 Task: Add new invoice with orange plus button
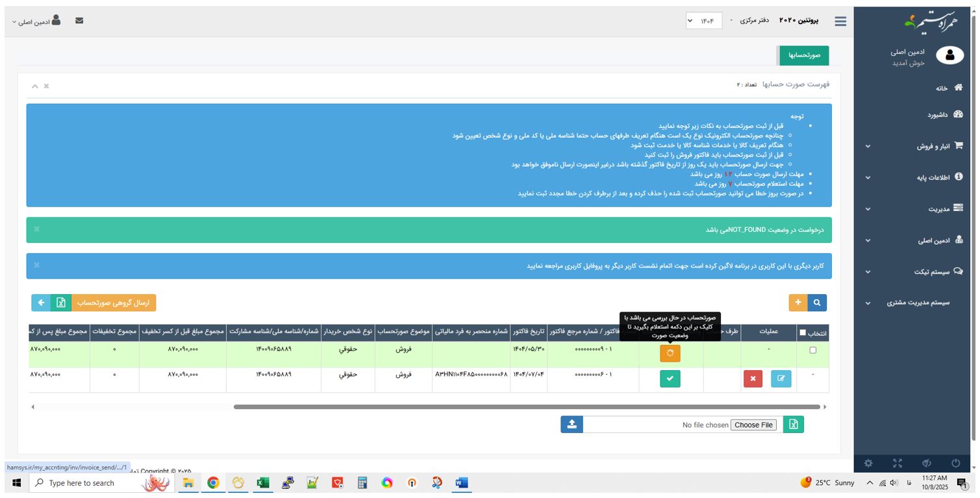point(798,303)
